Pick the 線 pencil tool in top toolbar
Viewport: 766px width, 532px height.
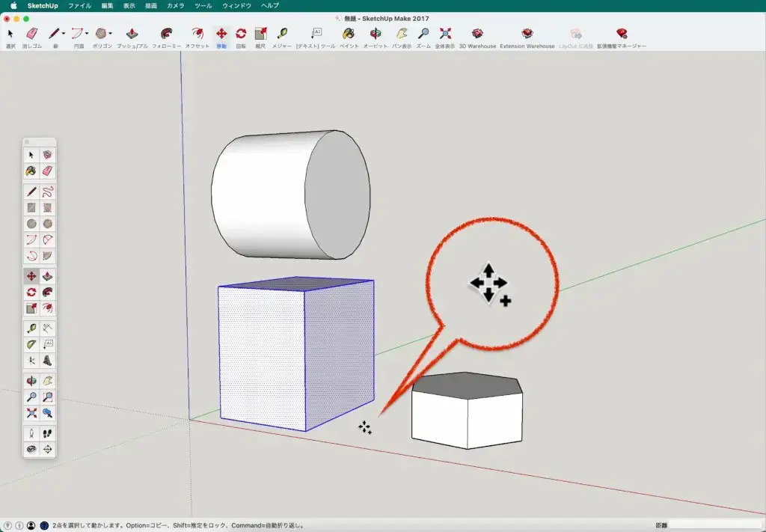pos(54,34)
